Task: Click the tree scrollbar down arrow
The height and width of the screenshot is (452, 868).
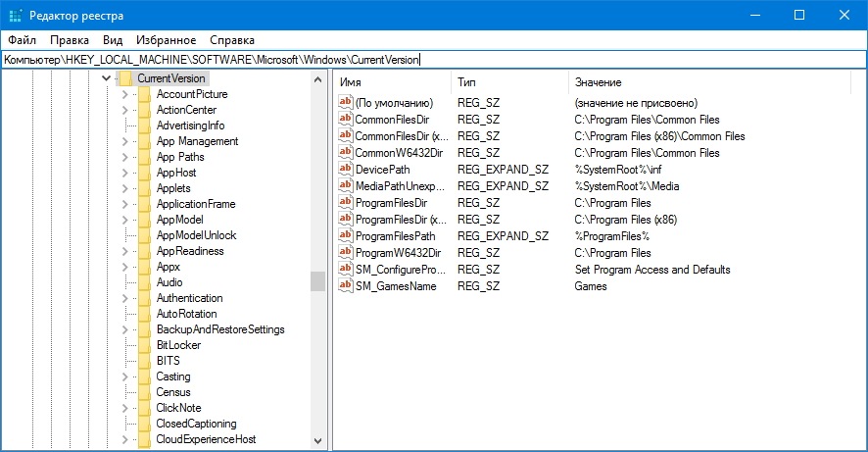Action: pos(317,441)
